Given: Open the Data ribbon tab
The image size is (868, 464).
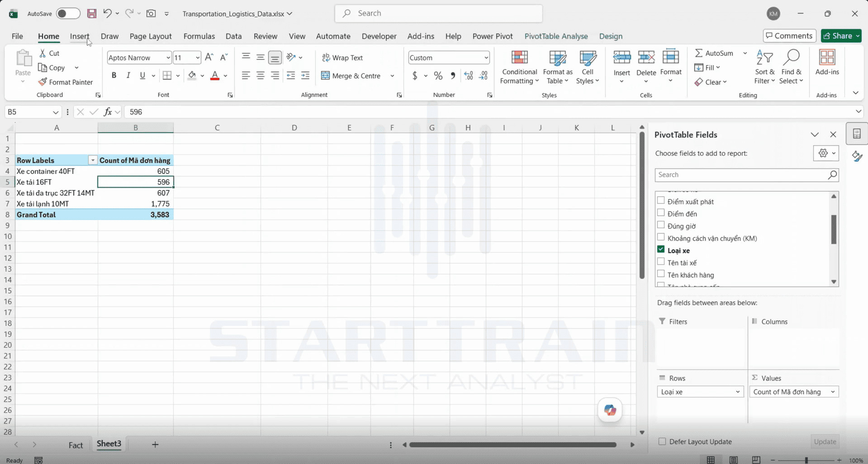Looking at the screenshot, I should click(x=234, y=36).
